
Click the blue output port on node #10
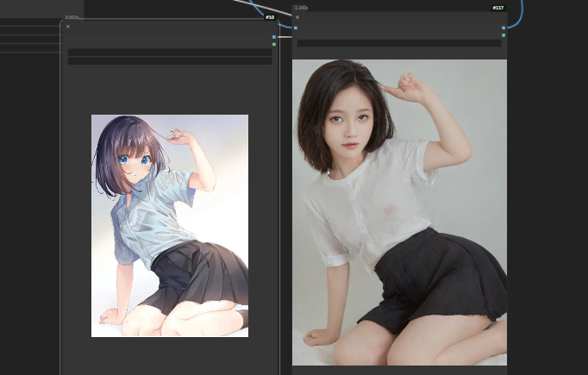click(x=274, y=37)
